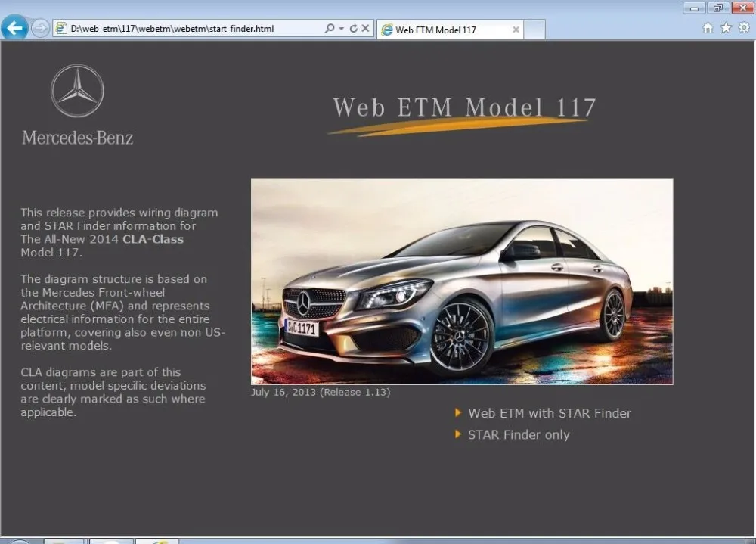The width and height of the screenshot is (756, 544).
Task: Open browser Tools gear icon
Action: pos(744,28)
